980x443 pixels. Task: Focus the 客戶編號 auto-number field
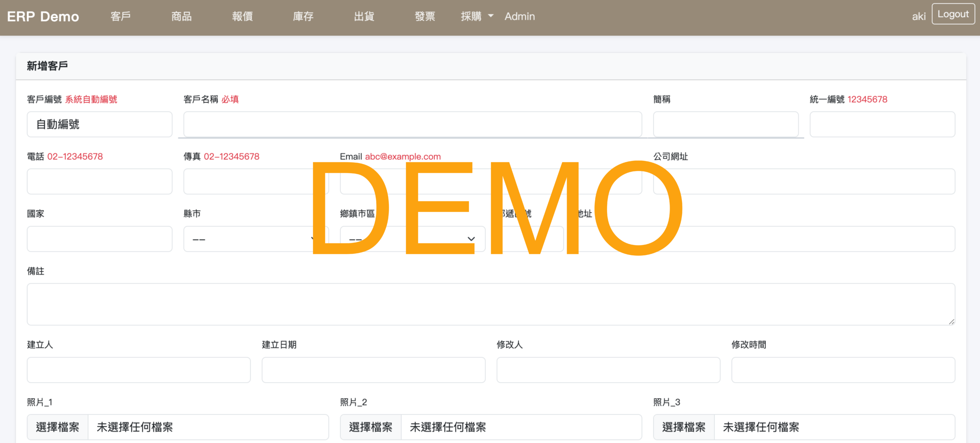[100, 124]
